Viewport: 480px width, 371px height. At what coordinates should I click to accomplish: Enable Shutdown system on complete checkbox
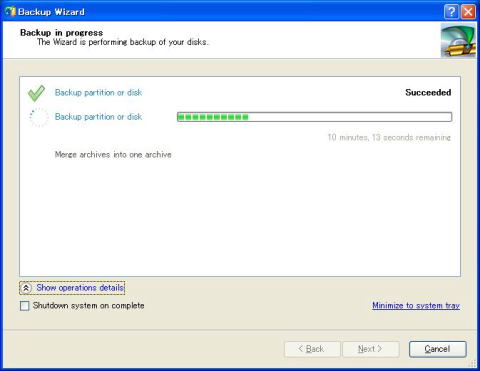pyautogui.click(x=25, y=306)
